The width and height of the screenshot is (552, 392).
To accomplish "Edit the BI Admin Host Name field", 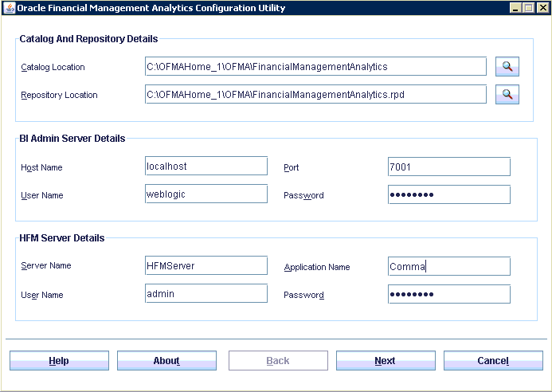I will click(x=206, y=166).
